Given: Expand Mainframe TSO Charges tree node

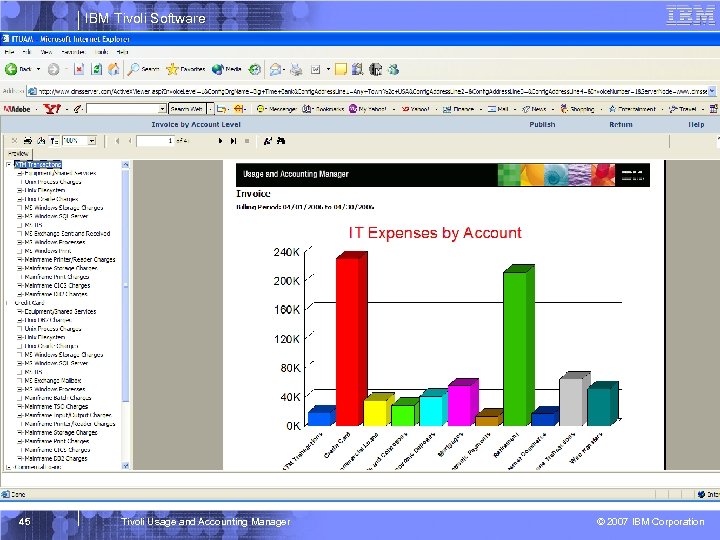Looking at the screenshot, I should point(20,406).
